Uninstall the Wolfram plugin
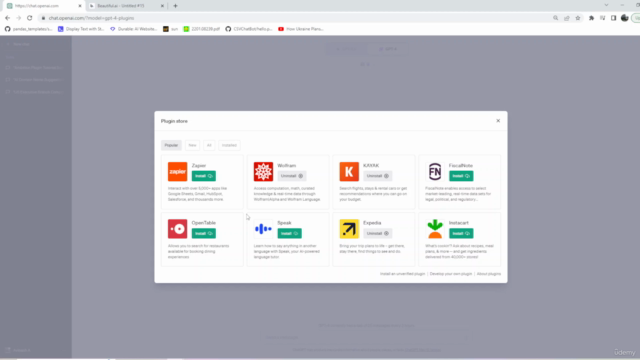 click(292, 176)
